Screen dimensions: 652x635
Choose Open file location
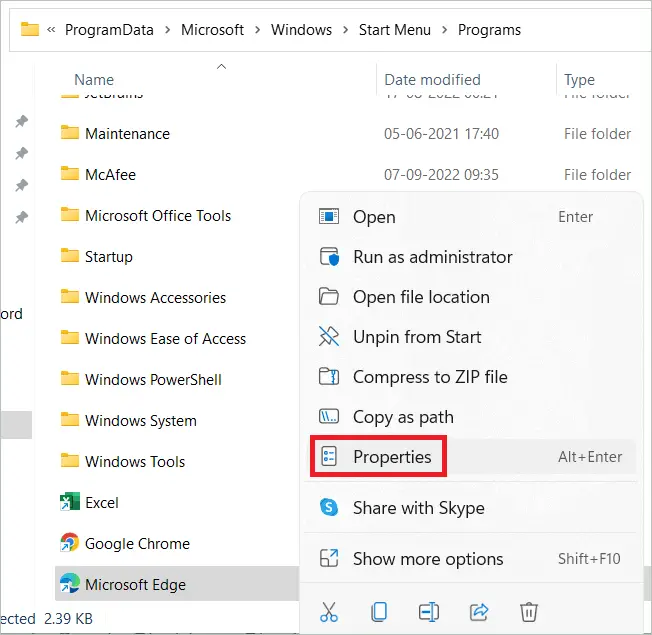pyautogui.click(x=470, y=297)
